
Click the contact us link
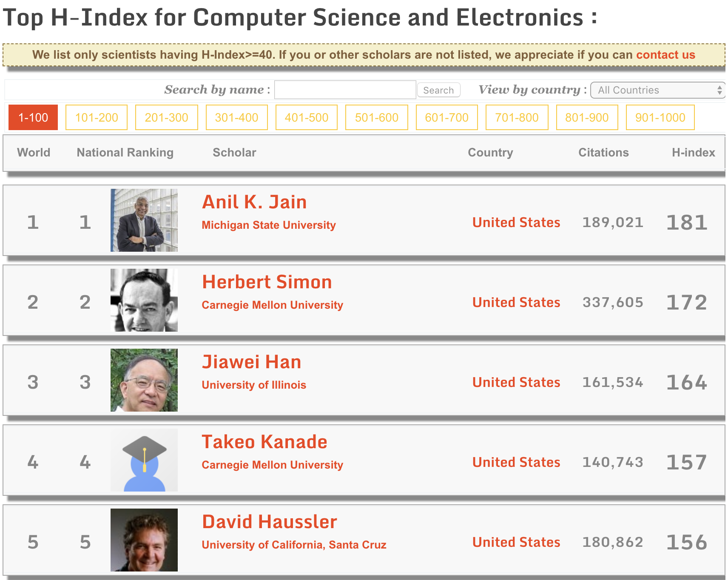pos(665,55)
